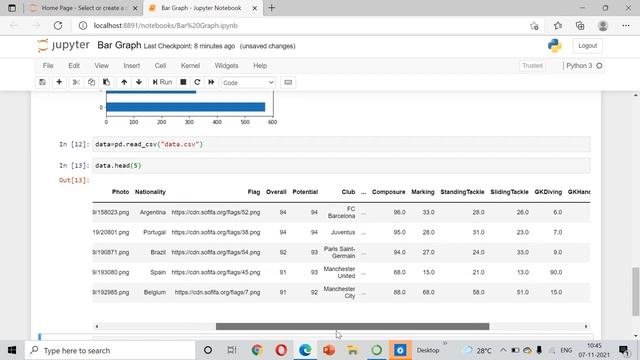Click the Composure column header
The width and height of the screenshot is (640, 360).
(389, 192)
